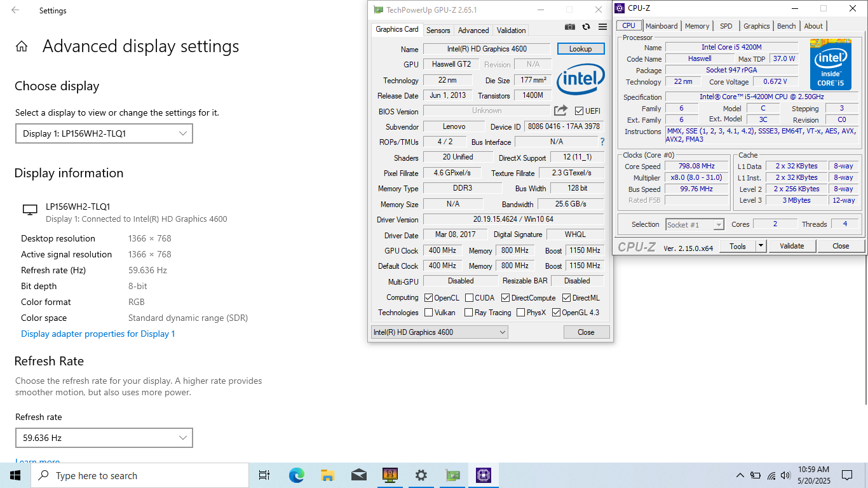Toggle the CUDA checkbox

click(x=469, y=298)
